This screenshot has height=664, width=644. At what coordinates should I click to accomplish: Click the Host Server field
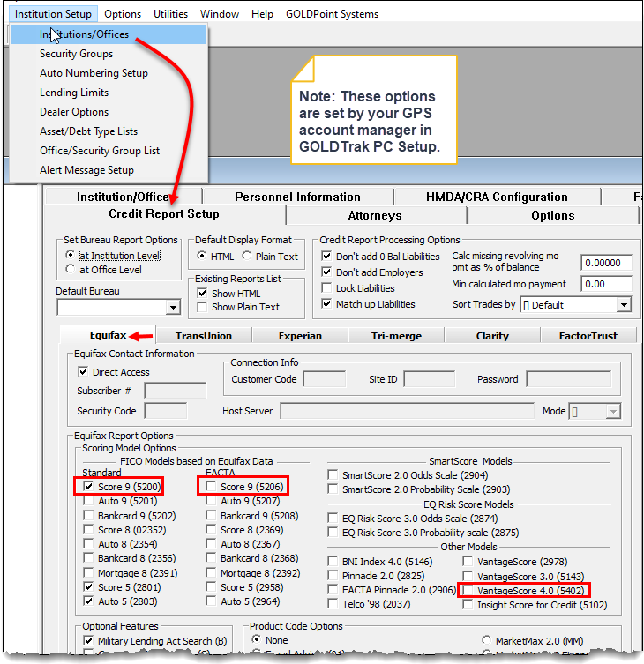point(407,411)
